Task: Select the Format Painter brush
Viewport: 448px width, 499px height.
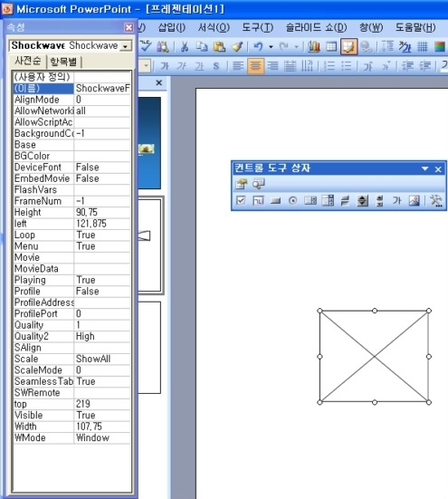Action: tap(237, 47)
